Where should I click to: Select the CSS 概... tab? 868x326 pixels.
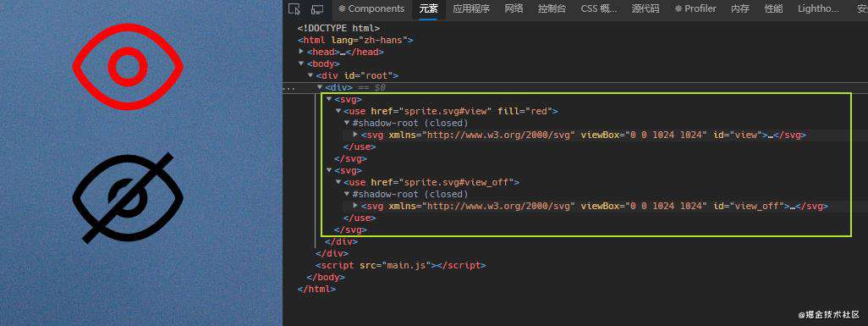tap(599, 8)
